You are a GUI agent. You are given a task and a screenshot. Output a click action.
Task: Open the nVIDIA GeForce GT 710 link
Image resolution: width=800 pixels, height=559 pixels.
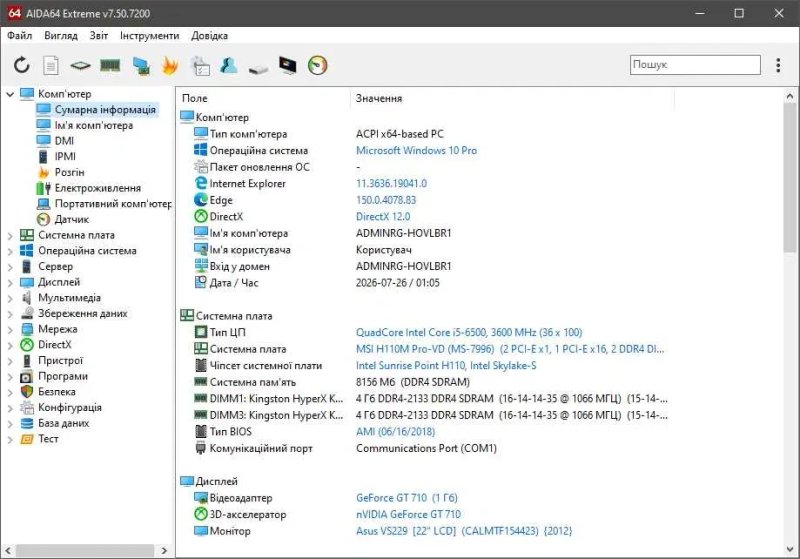[408, 515]
